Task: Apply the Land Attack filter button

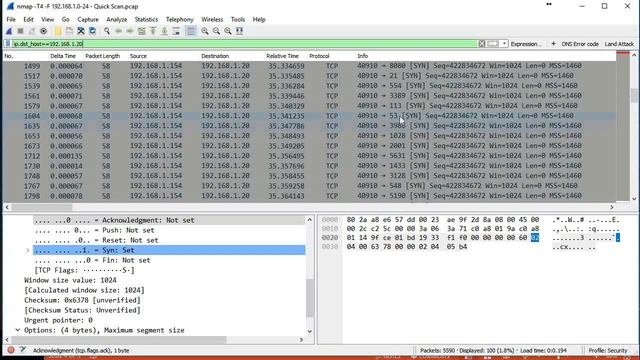Action: click(x=619, y=44)
